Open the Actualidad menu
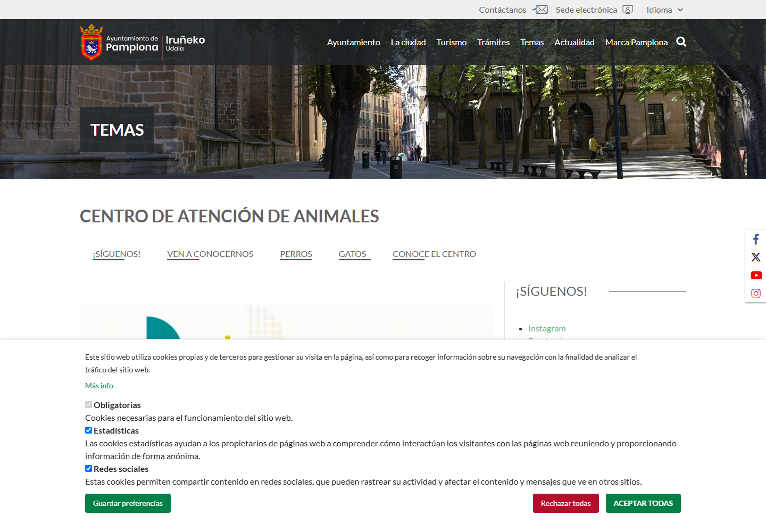This screenshot has width=766, height=532. pos(574,42)
